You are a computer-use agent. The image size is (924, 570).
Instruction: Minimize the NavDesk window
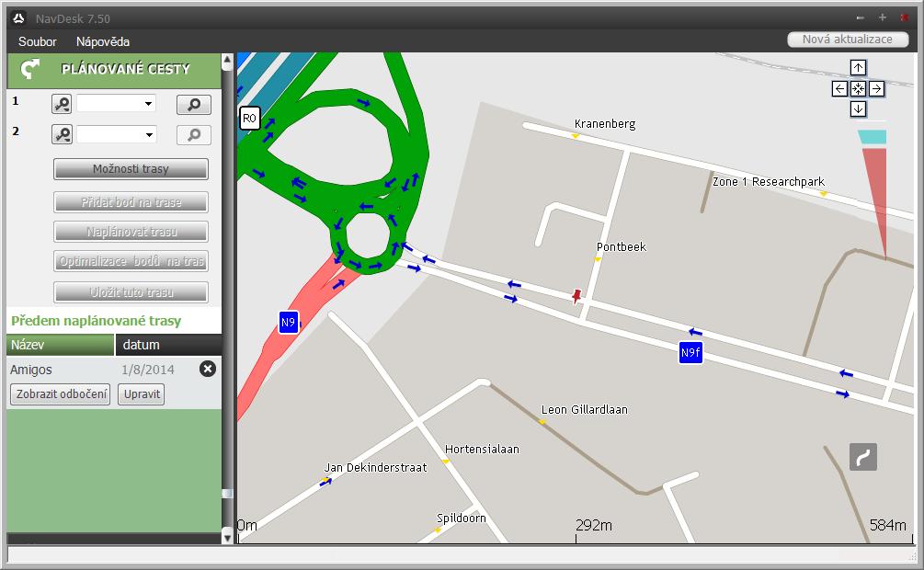pos(861,18)
